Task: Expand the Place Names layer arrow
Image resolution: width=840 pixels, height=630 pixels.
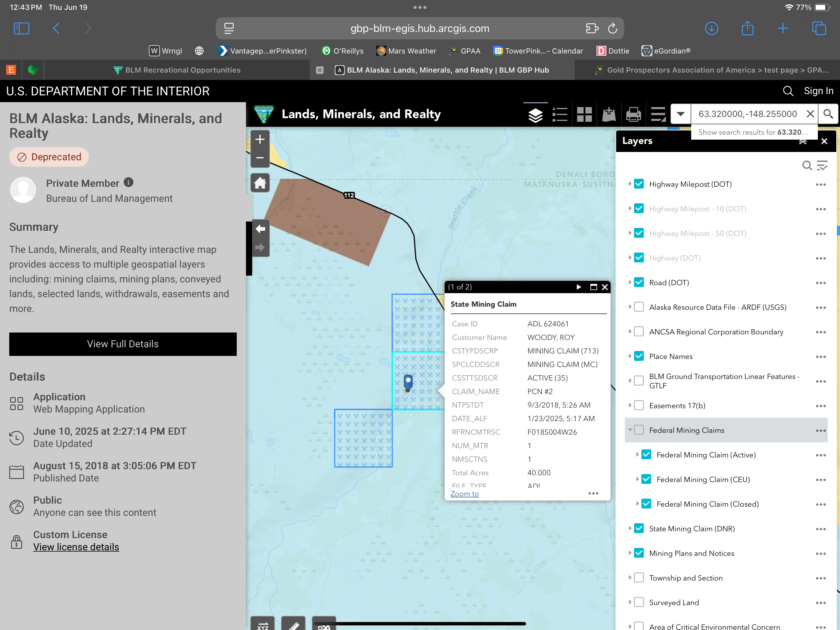Action: click(x=630, y=356)
